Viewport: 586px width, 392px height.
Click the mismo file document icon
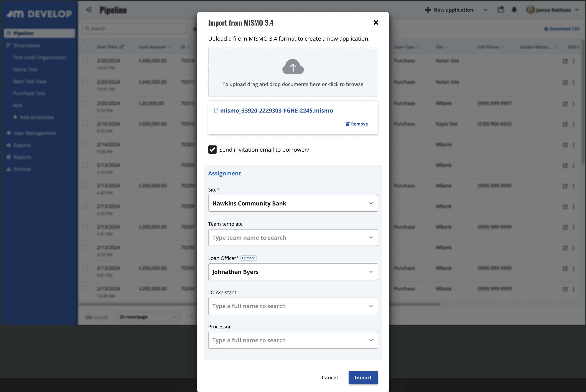216,111
